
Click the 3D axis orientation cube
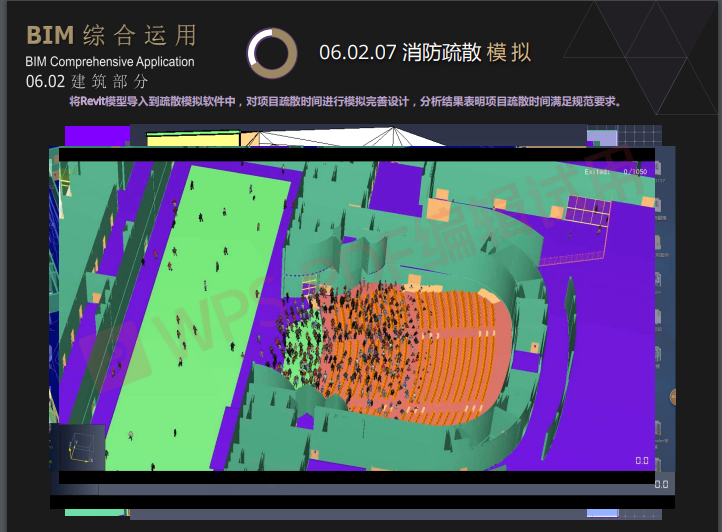click(81, 447)
